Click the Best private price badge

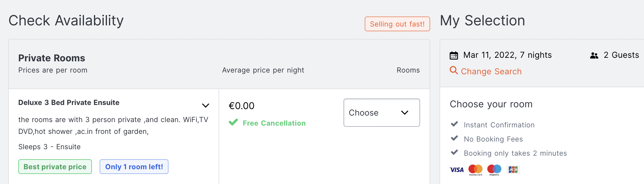pos(55,167)
